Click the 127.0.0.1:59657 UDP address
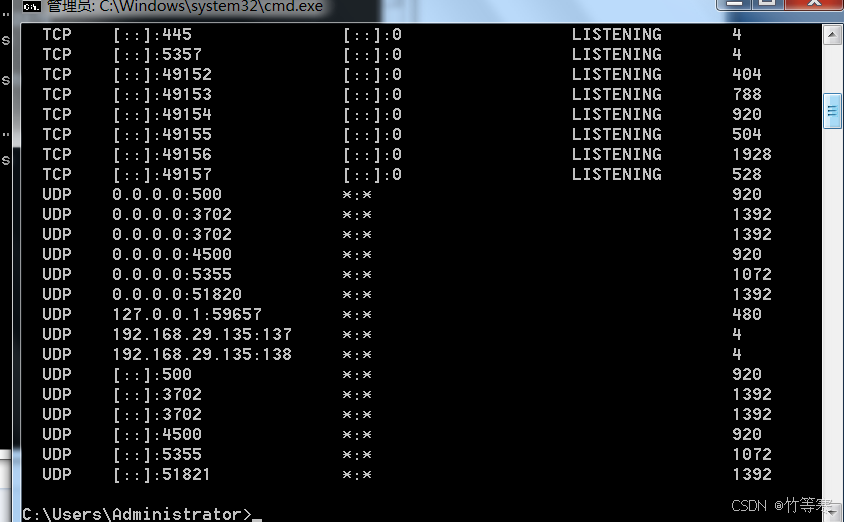844x522 pixels. (187, 314)
